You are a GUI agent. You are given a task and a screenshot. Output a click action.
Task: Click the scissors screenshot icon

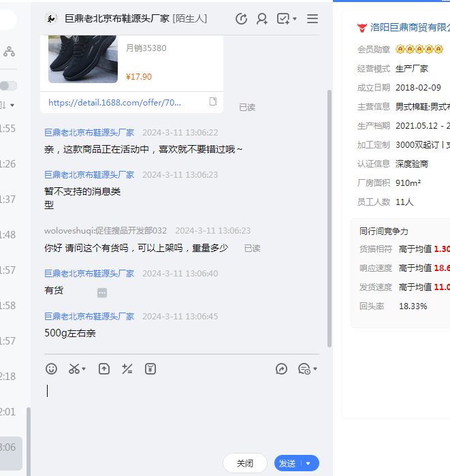pyautogui.click(x=74, y=368)
